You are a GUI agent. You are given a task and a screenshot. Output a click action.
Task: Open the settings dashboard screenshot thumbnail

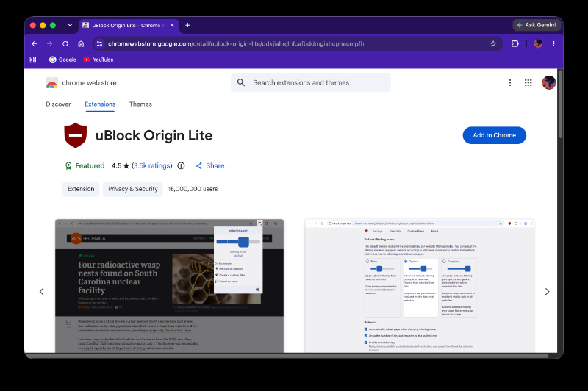419,286
